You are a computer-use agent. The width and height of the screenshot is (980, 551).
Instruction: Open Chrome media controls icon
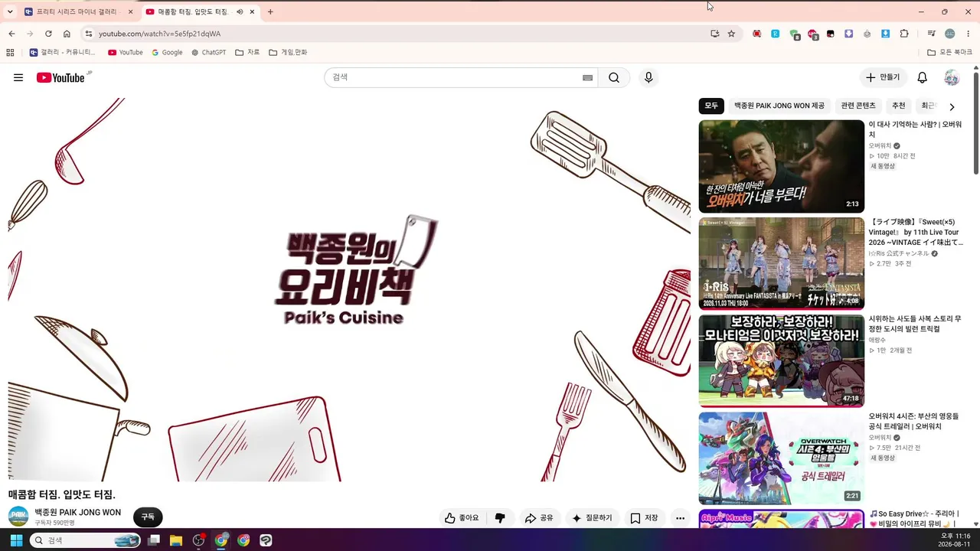point(931,34)
